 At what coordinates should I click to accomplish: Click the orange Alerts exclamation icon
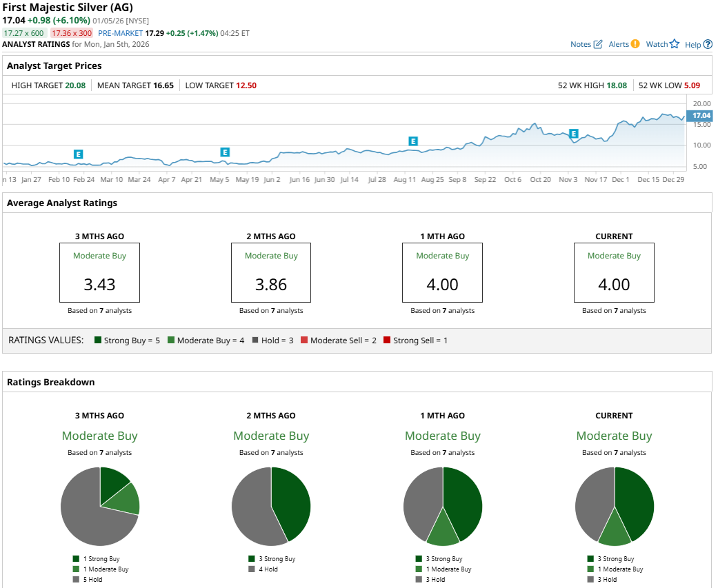click(x=635, y=44)
